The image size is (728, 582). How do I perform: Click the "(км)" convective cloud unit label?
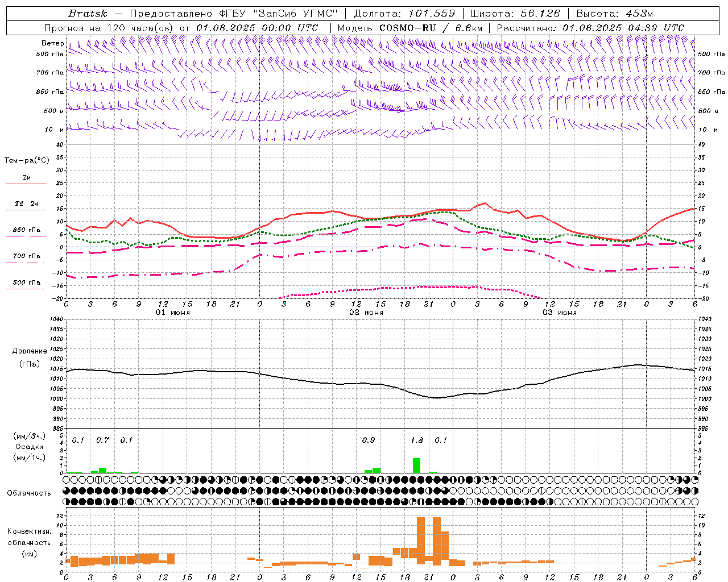(29, 554)
